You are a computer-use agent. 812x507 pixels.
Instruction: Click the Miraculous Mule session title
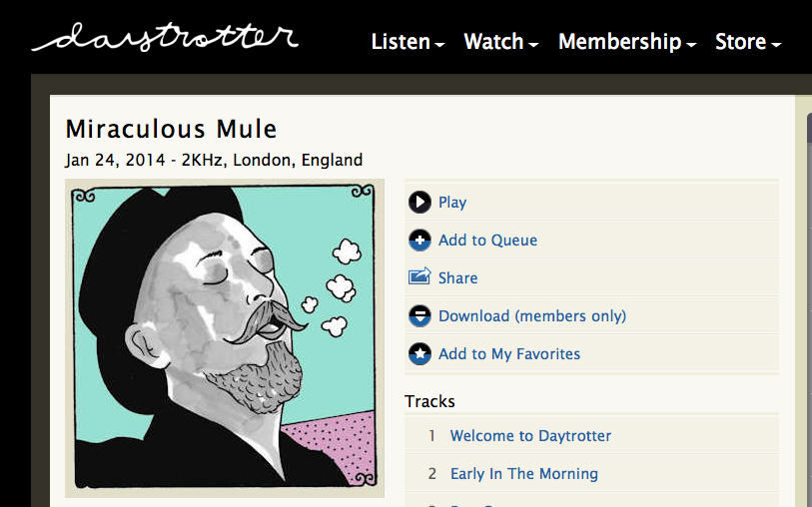(171, 129)
